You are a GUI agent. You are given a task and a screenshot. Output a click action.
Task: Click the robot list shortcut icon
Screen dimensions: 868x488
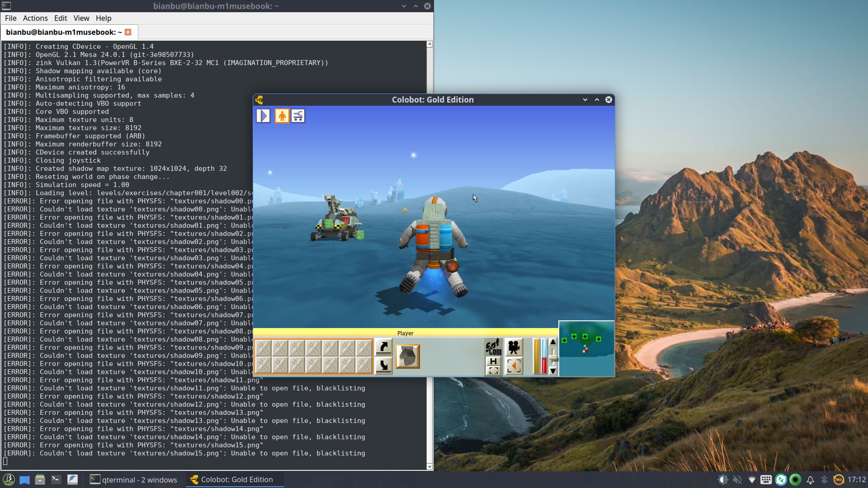[x=298, y=116]
